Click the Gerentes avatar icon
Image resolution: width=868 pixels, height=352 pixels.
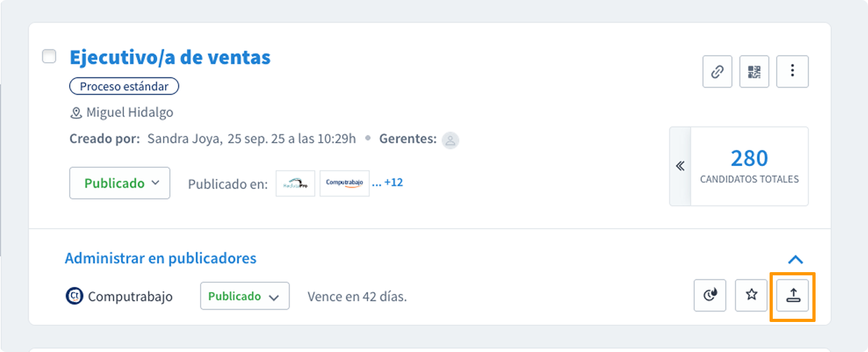click(x=451, y=139)
